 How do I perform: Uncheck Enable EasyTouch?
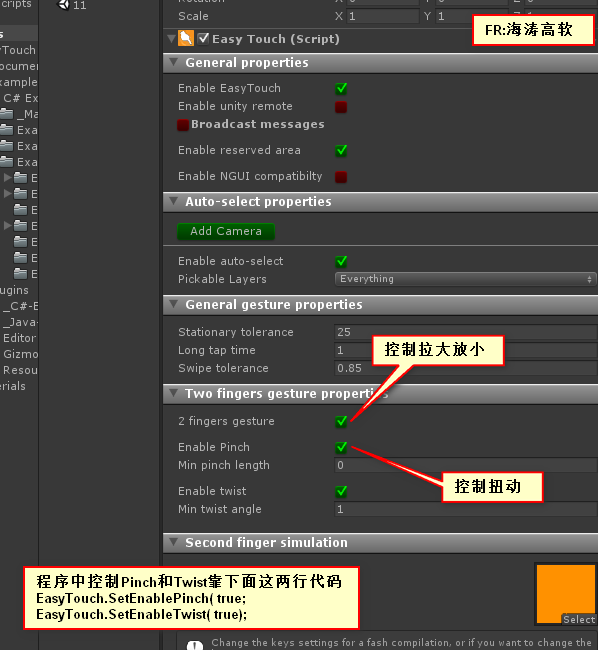click(341, 88)
